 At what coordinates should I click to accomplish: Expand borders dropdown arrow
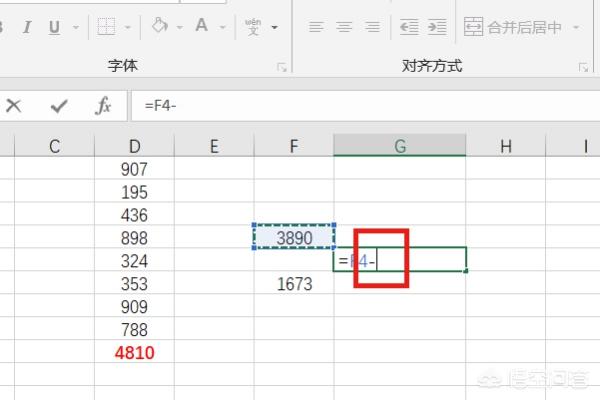coord(127,27)
